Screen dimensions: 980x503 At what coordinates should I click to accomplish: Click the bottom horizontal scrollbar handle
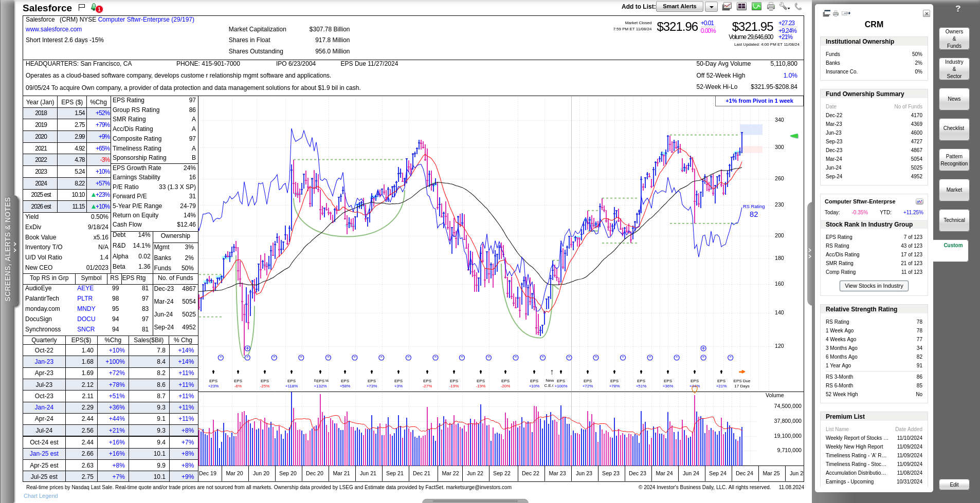click(475, 501)
